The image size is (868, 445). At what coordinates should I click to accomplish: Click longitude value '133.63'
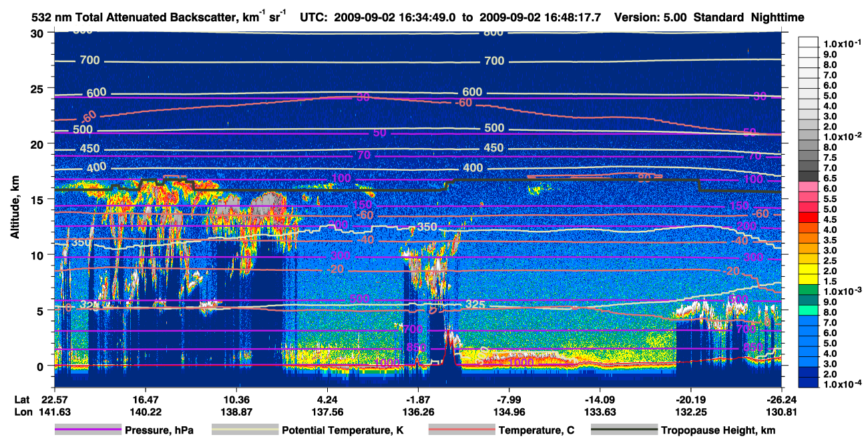coord(600,412)
